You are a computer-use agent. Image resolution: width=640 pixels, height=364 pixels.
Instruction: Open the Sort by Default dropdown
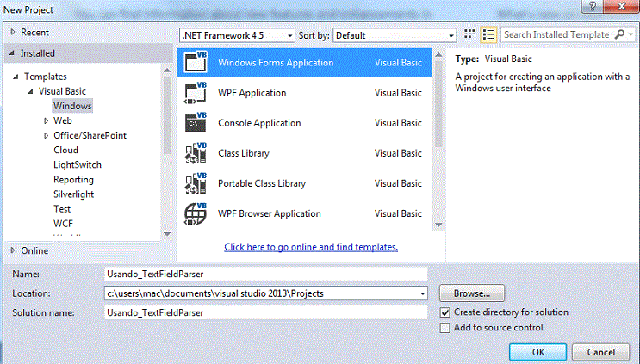(x=395, y=35)
